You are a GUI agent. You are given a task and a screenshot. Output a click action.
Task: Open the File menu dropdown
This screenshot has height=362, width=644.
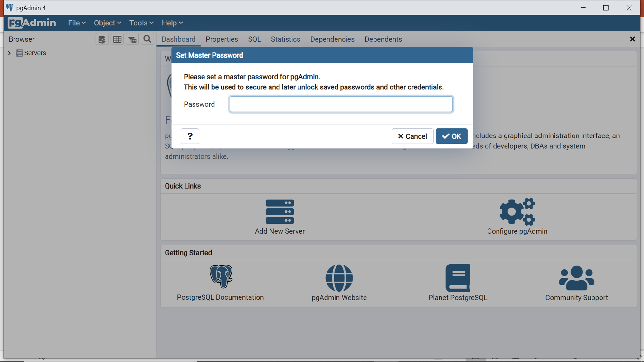[x=77, y=23]
